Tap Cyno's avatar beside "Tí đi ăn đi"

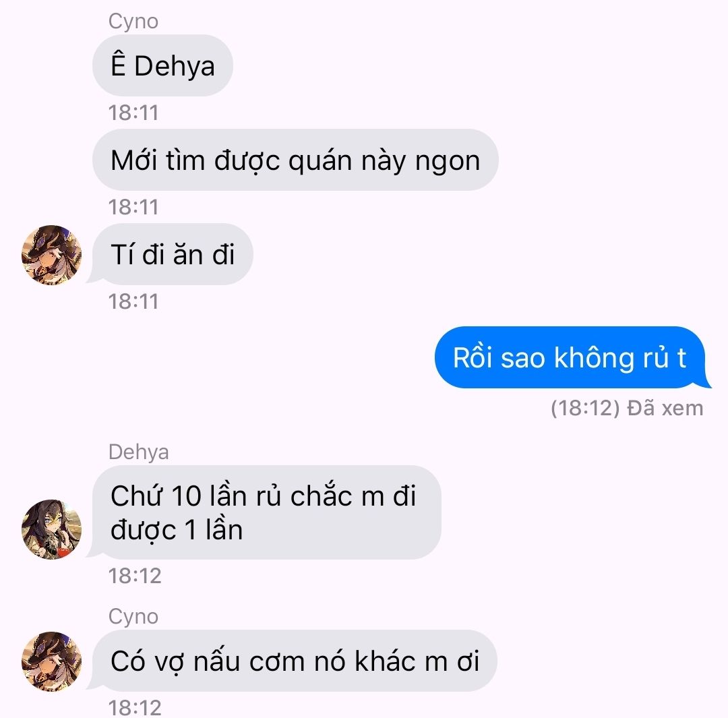point(51,255)
